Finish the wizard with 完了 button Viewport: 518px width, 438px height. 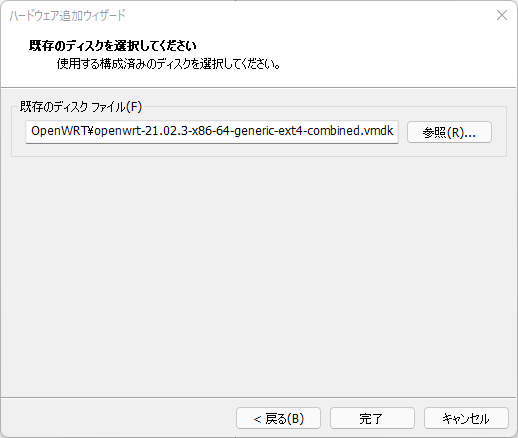click(372, 418)
